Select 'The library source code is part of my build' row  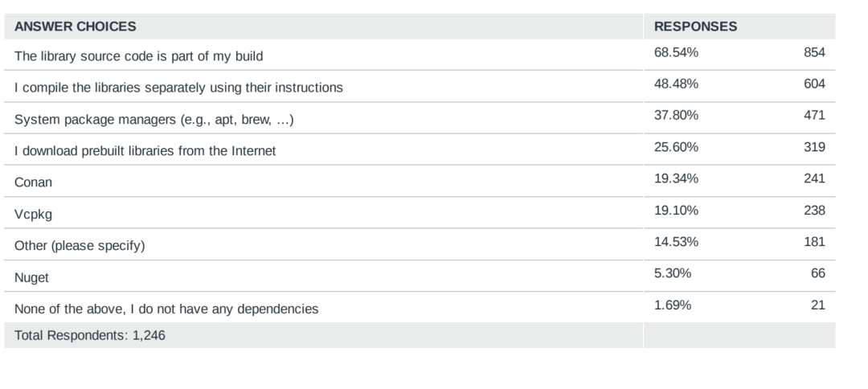[420, 55]
